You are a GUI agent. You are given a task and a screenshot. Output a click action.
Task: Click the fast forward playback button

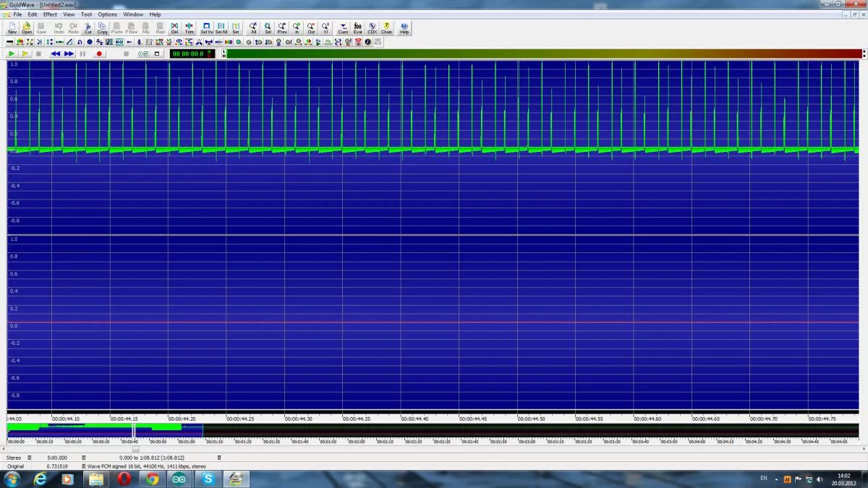coord(69,53)
